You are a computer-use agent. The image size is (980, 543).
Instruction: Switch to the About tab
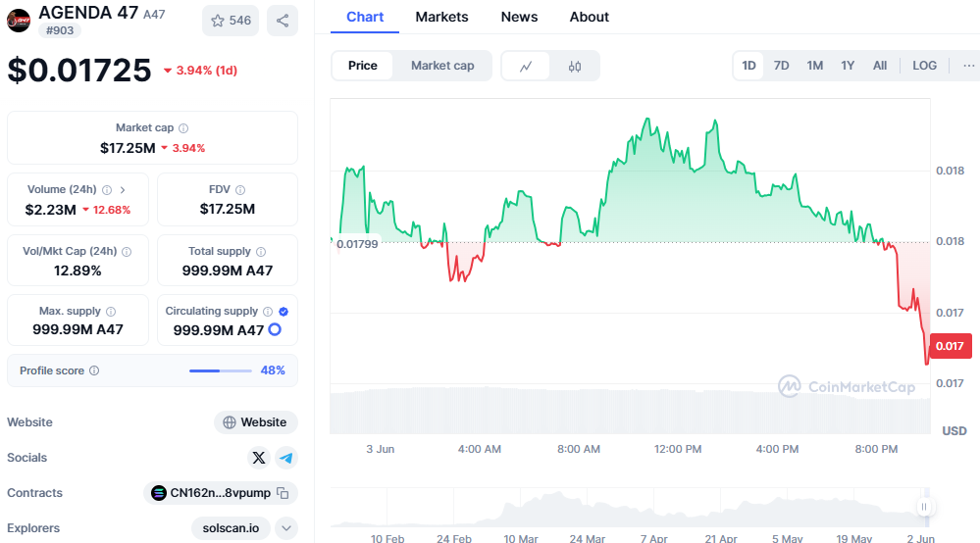589,17
